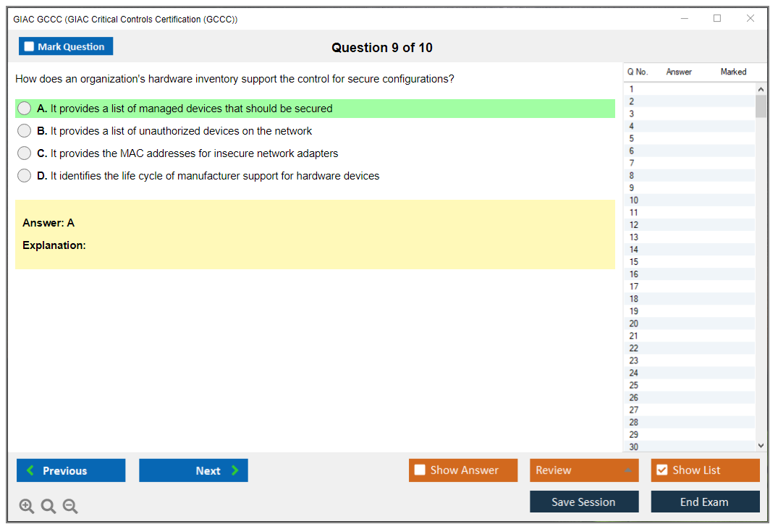778x532 pixels.
Task: Click the question list scrollbar down arrow
Action: pos(761,445)
